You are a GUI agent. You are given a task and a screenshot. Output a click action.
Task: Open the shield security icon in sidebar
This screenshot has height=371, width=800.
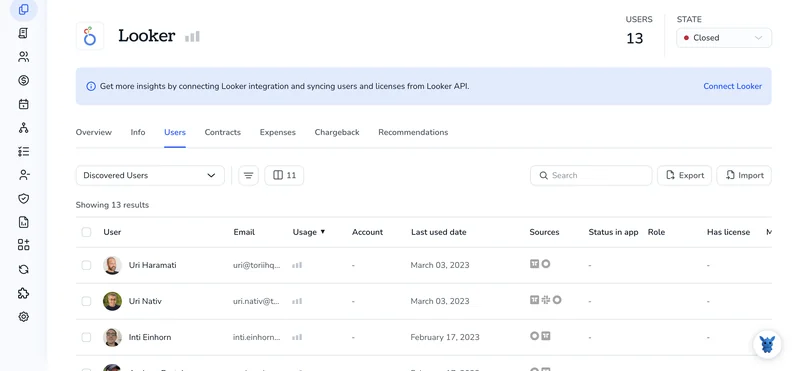[23, 199]
